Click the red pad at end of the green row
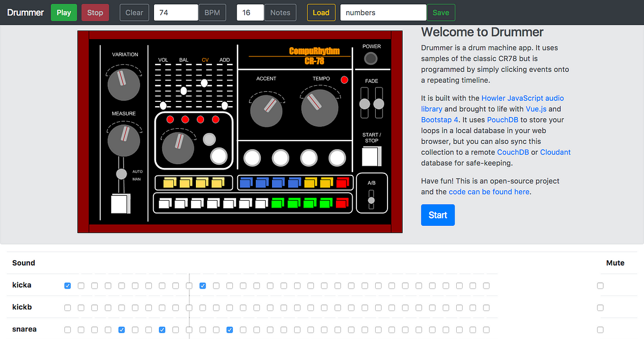This screenshot has height=339, width=644. point(342,203)
